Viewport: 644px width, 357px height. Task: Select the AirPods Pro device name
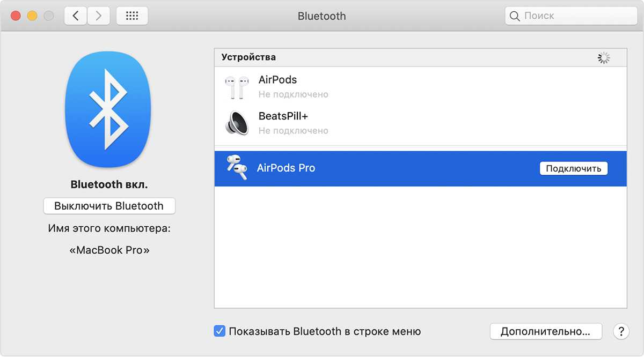coord(286,168)
